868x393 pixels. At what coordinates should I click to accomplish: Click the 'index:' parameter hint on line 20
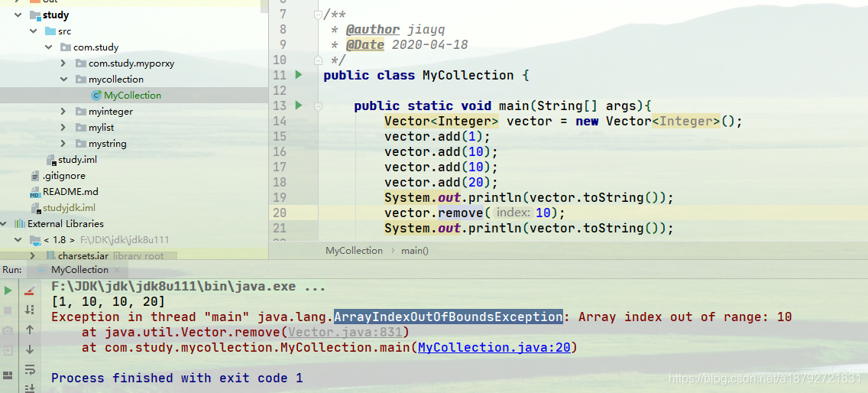[x=513, y=213]
